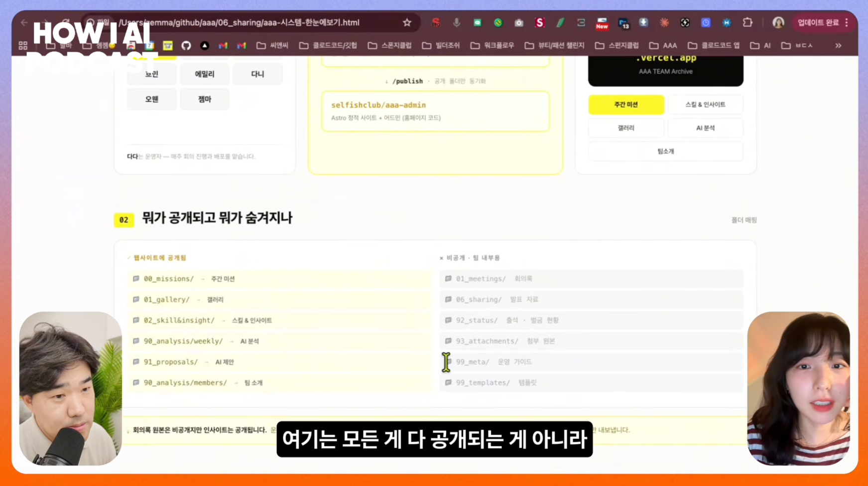Click the 90_analysis/weekly/ folder row
The width and height of the screenshot is (868, 486).
click(280, 341)
